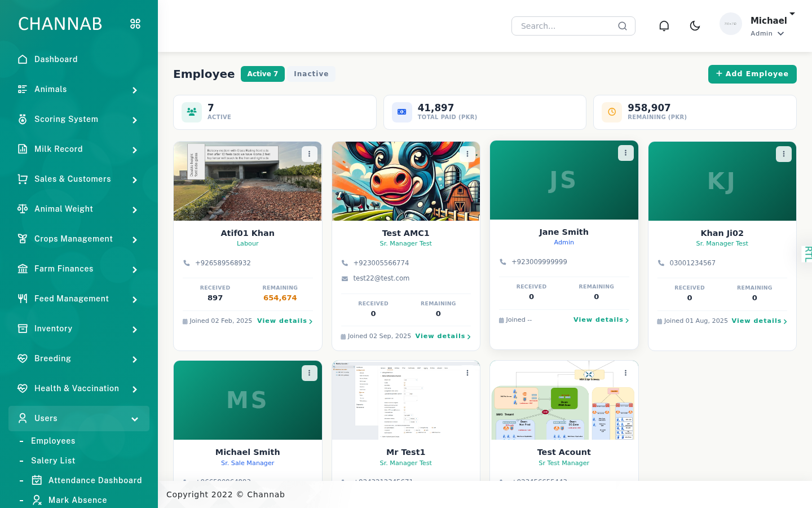This screenshot has width=812, height=508.
Task: Open Dashboard from sidebar
Action: pos(79,59)
